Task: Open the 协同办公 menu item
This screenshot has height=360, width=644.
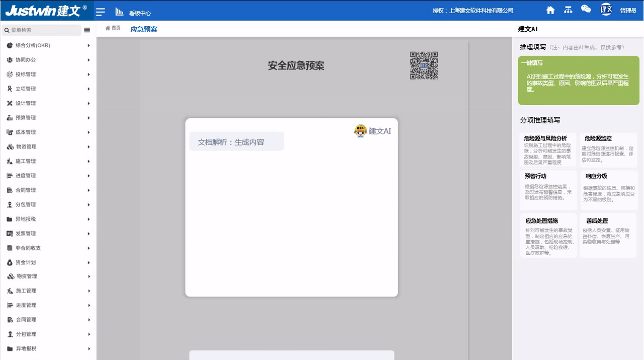Action: coord(48,60)
